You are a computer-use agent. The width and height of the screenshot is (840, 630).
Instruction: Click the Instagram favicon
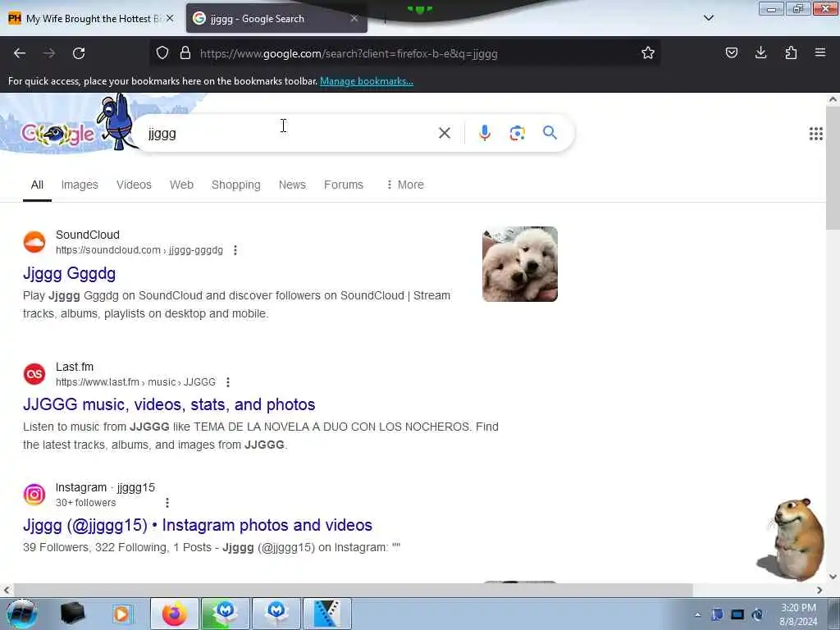pyautogui.click(x=34, y=495)
